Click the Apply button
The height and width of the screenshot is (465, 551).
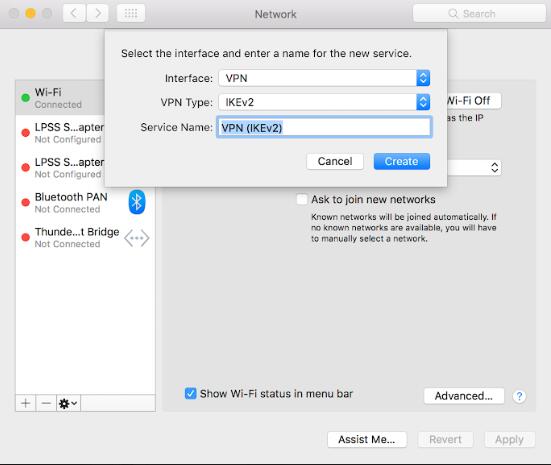click(510, 439)
